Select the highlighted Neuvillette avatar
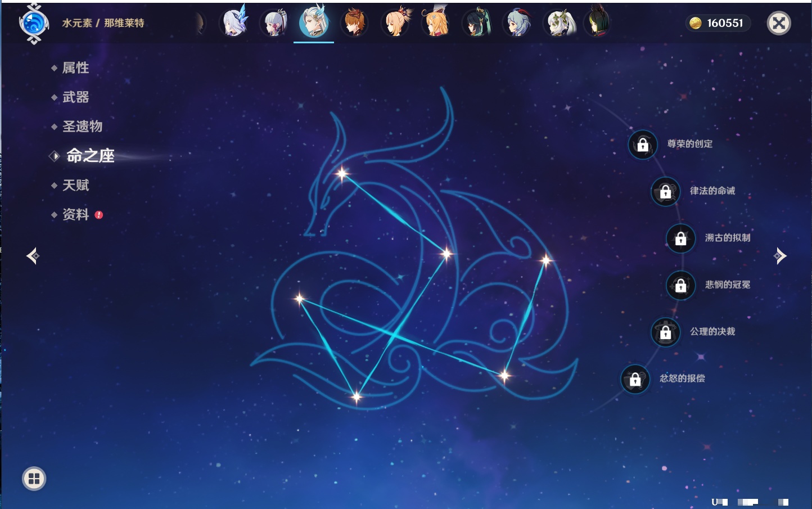The image size is (812, 509). (314, 21)
